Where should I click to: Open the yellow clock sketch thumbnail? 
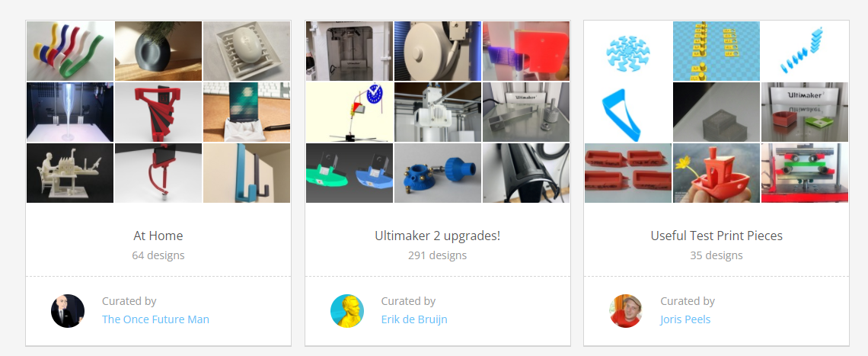point(349,112)
